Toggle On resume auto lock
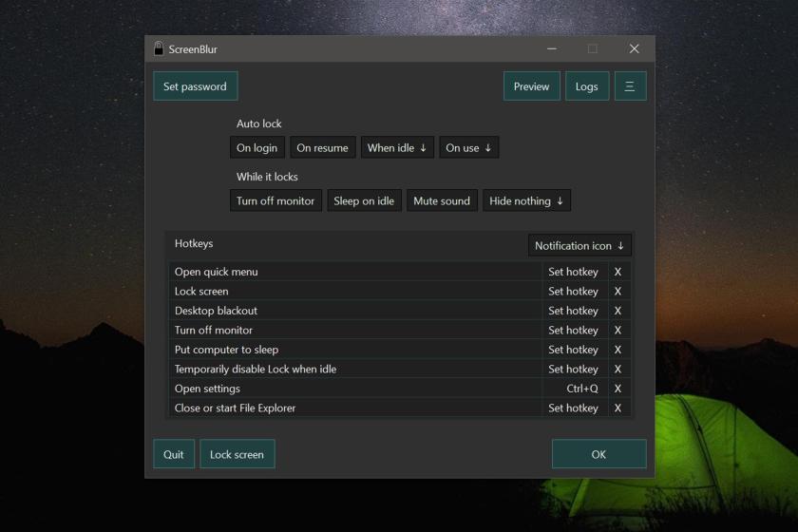Screen dimensions: 798x532 click(x=323, y=147)
